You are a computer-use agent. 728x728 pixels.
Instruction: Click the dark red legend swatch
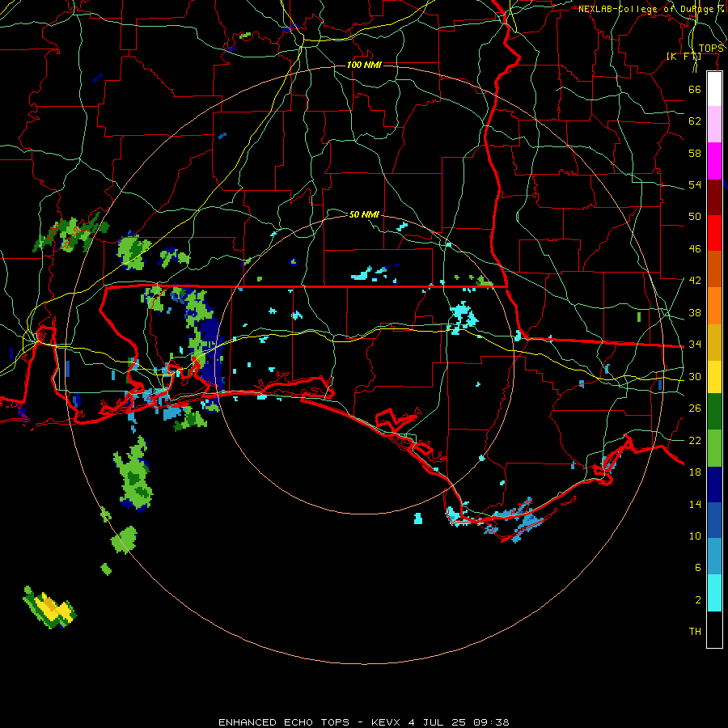point(714,197)
